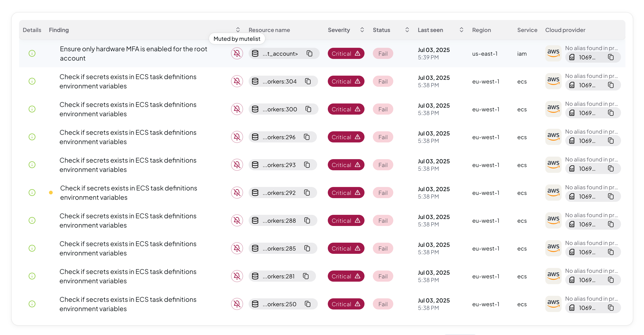644x335 pixels.
Task: Open details info icon for orkers:292 row
Action: (x=32, y=193)
